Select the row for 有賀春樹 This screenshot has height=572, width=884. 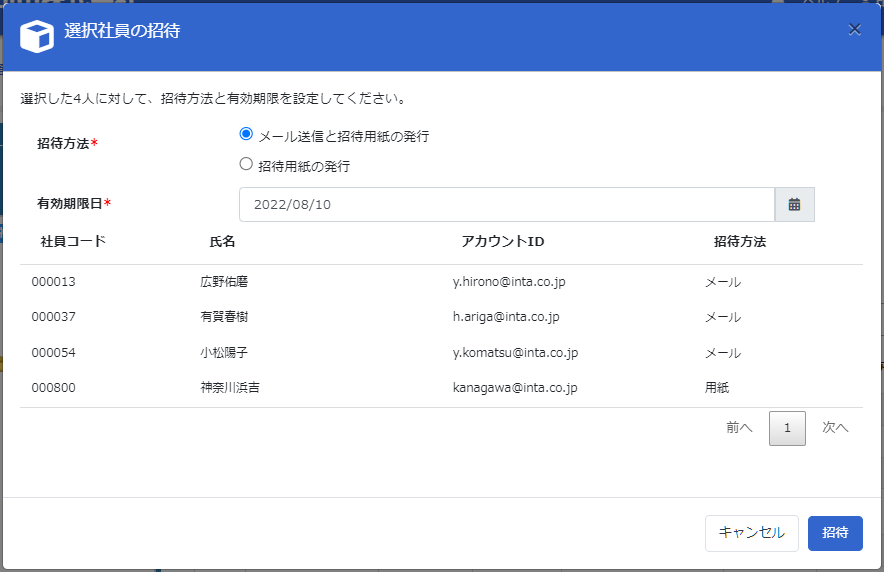tap(224, 317)
